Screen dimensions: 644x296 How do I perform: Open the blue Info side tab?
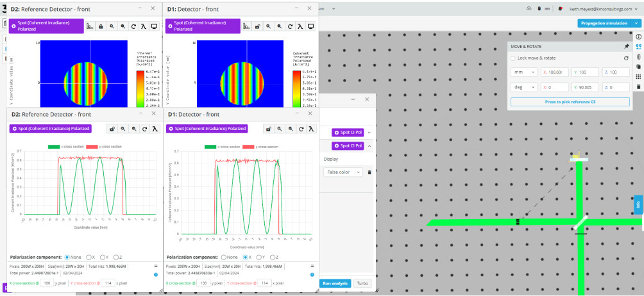(638, 204)
